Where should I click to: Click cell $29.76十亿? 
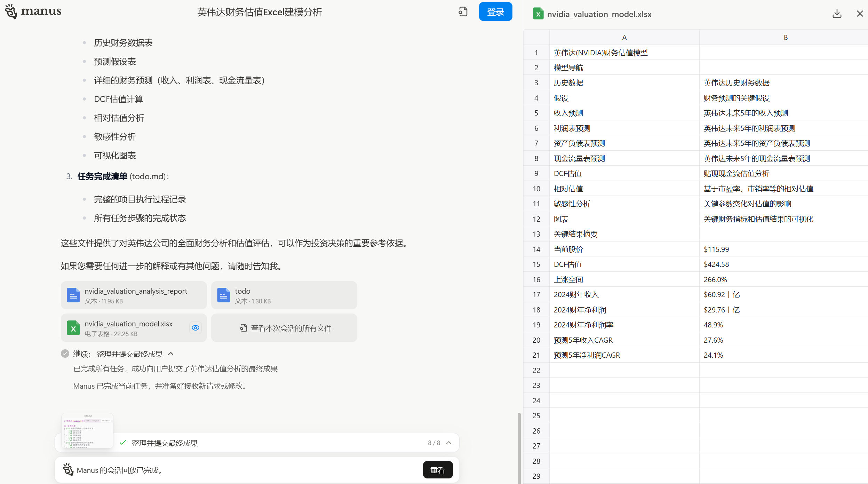[x=784, y=310]
